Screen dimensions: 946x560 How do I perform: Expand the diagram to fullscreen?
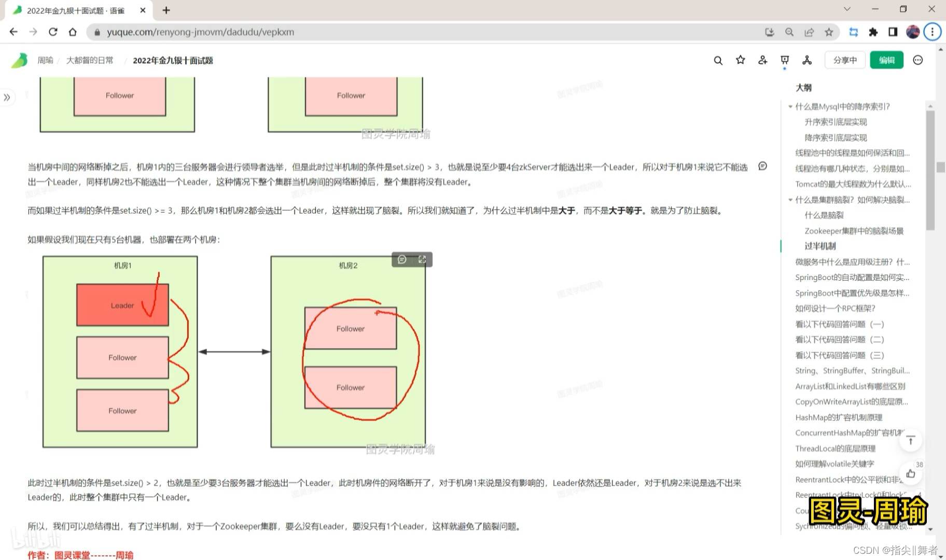tap(422, 259)
